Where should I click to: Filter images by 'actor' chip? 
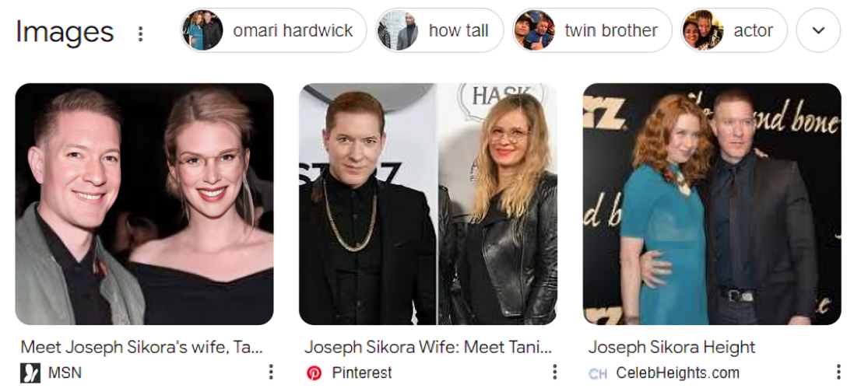pyautogui.click(x=734, y=30)
